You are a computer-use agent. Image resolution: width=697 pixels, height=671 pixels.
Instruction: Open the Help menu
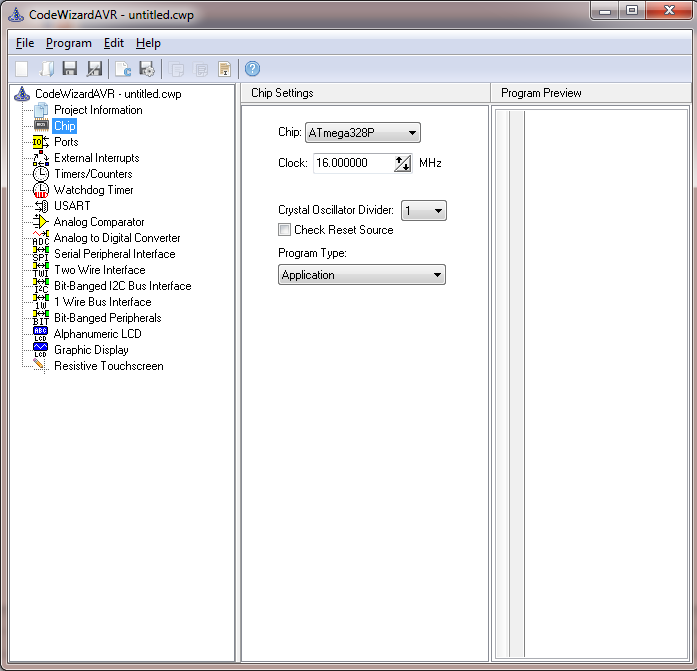coord(148,43)
